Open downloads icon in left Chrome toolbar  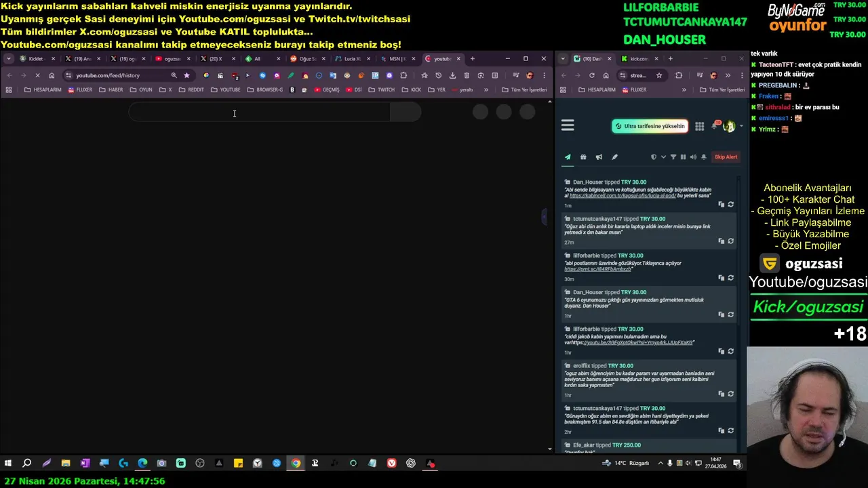click(452, 75)
